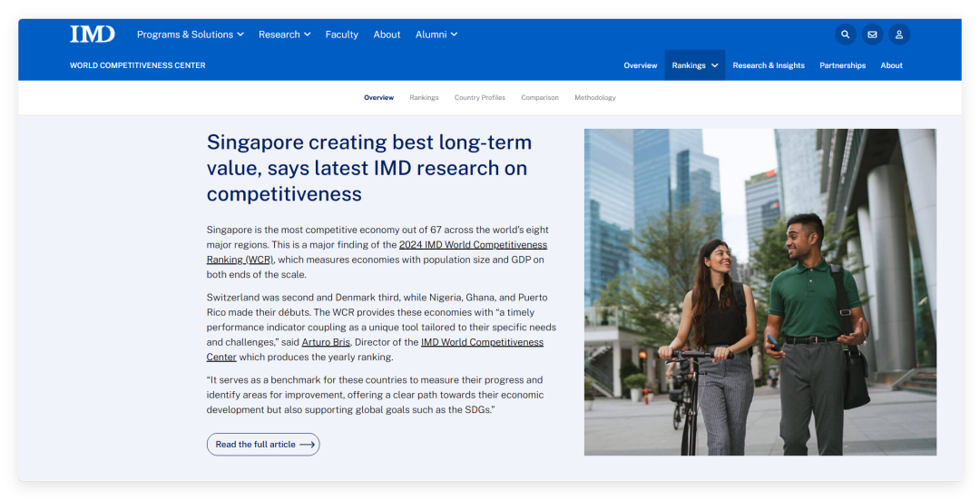The width and height of the screenshot is (980, 500).
Task: Select the Overview sub-tab
Action: [x=378, y=97]
